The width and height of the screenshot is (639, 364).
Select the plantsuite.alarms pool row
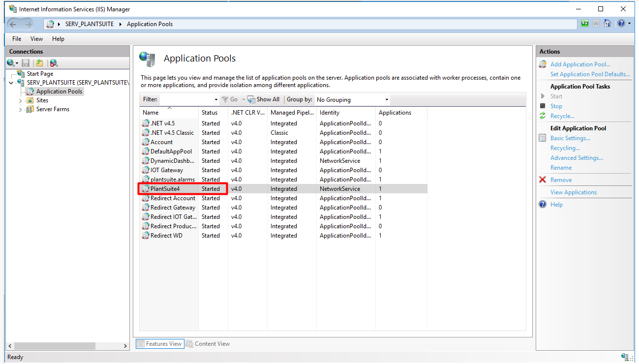[x=283, y=180]
